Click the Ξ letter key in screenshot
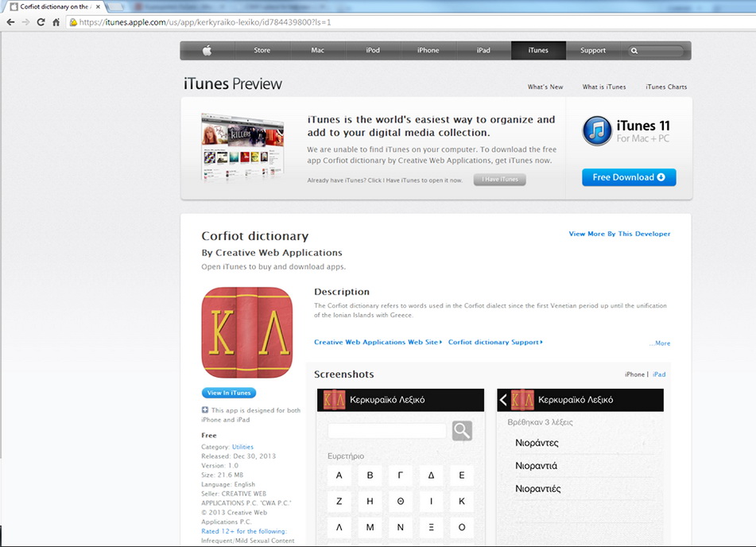 (x=431, y=527)
